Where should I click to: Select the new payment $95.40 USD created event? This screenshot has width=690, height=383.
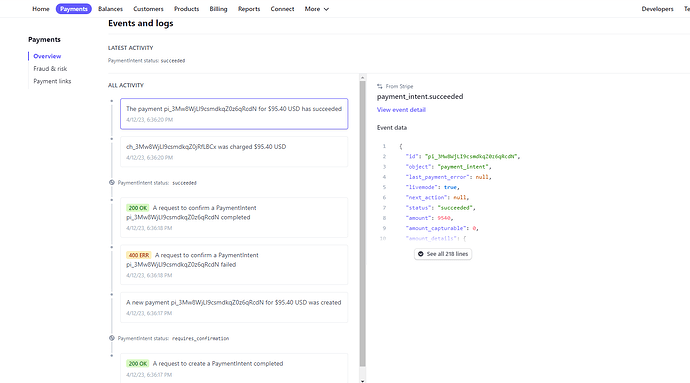pyautogui.click(x=234, y=307)
